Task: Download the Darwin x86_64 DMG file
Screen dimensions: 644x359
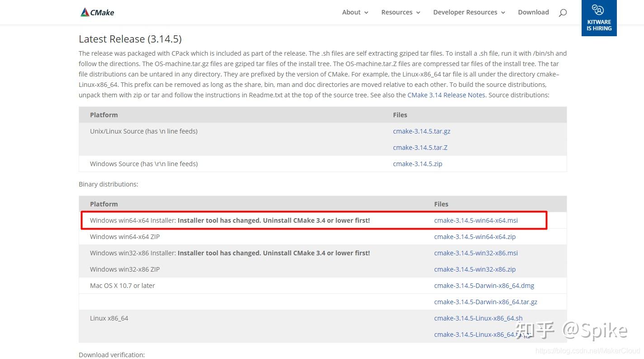Action: click(x=484, y=286)
